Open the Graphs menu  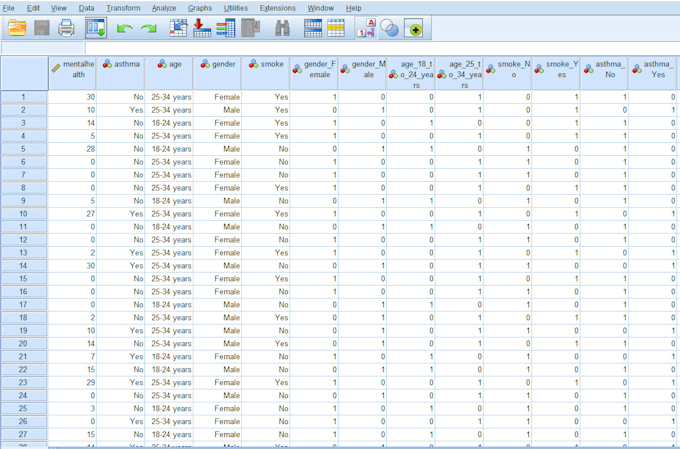coord(200,8)
